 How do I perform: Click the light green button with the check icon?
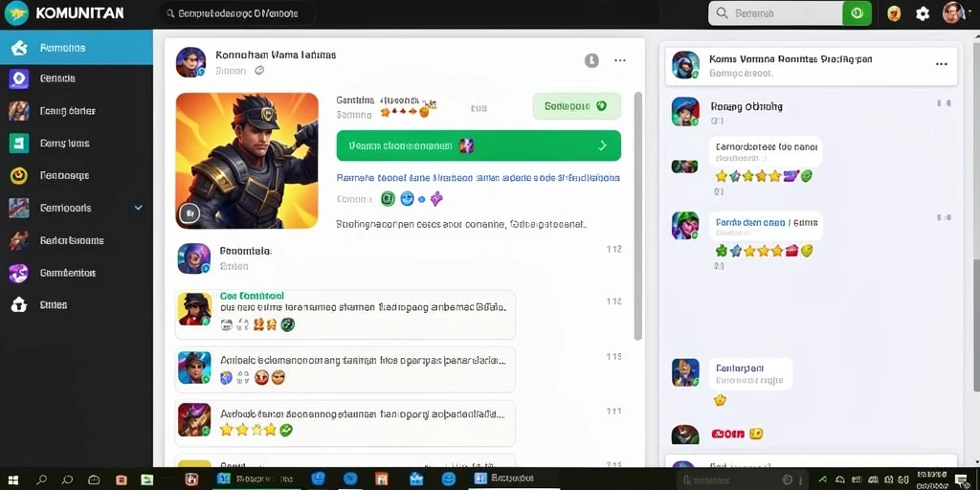coord(577,106)
